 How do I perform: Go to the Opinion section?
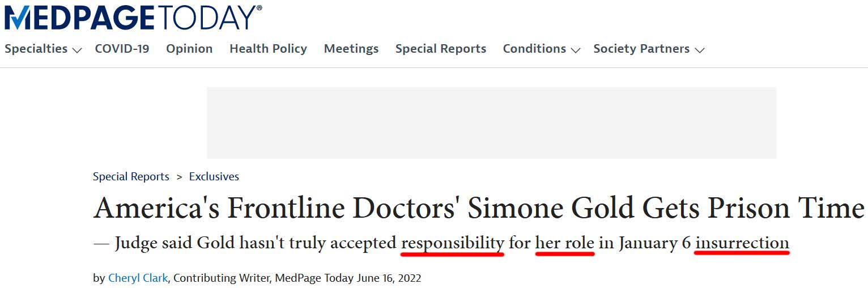pos(189,49)
